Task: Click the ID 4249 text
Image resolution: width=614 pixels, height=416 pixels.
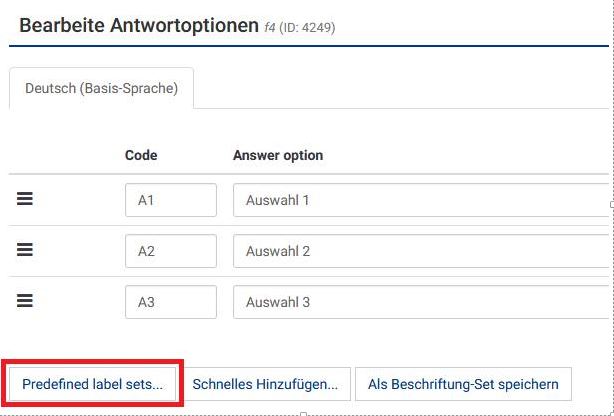Action: click(x=309, y=28)
